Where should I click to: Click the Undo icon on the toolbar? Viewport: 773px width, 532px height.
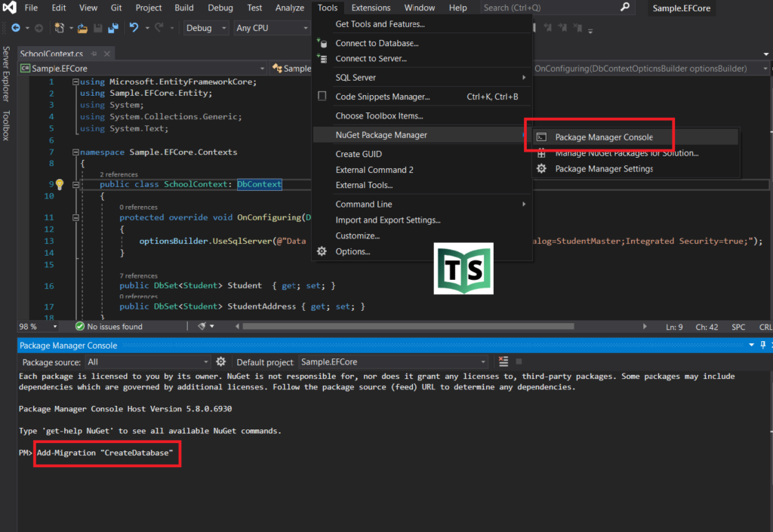pos(133,26)
